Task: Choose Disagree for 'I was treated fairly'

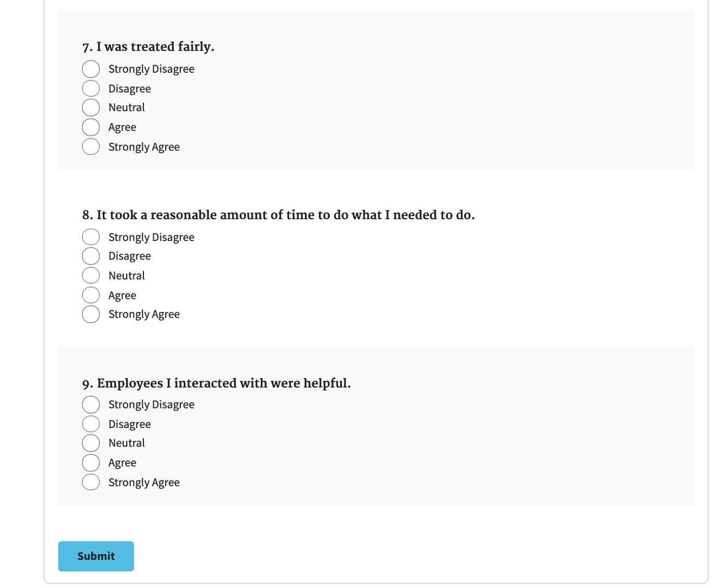Action: tap(91, 88)
